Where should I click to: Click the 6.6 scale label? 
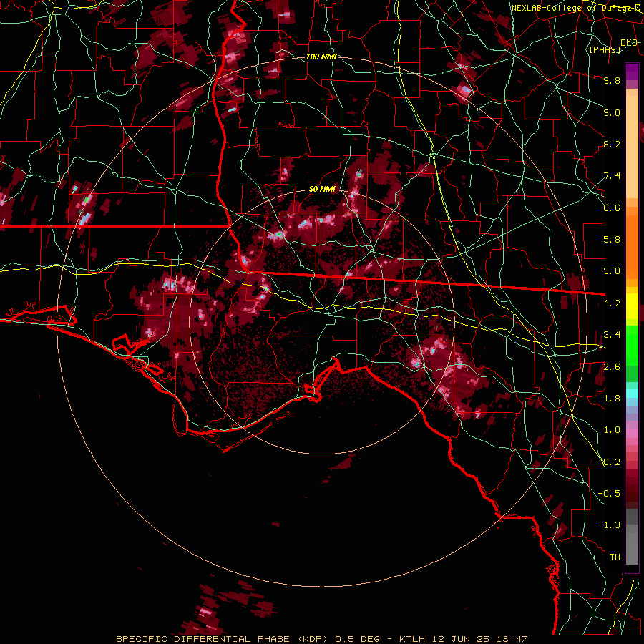(612, 208)
